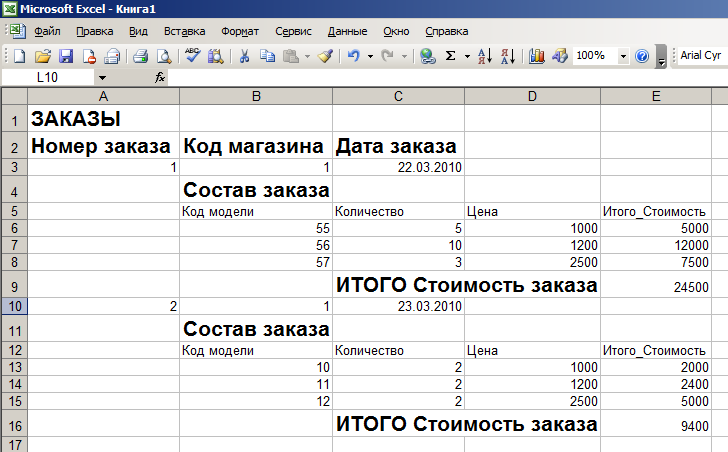Save the workbook with the floppy icon
This screenshot has height=452, width=728.
click(x=66, y=56)
